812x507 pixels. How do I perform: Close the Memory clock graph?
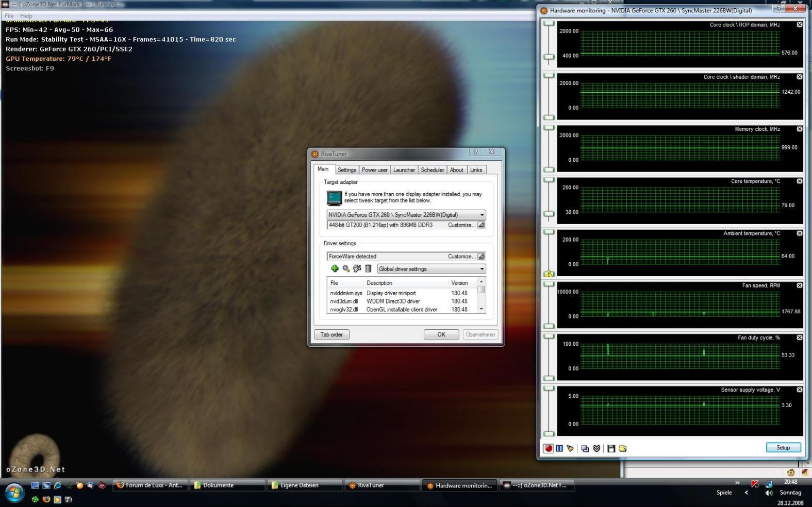click(x=800, y=129)
